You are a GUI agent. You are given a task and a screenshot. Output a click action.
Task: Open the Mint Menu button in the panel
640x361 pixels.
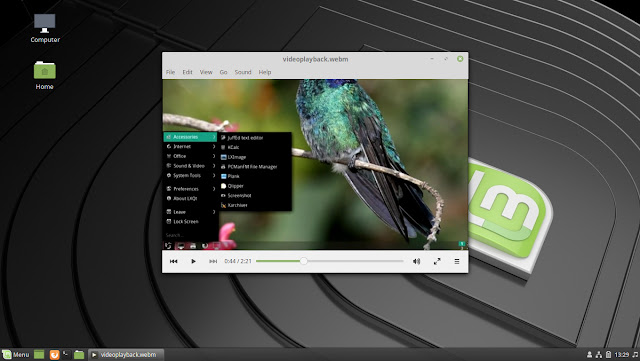click(x=16, y=354)
